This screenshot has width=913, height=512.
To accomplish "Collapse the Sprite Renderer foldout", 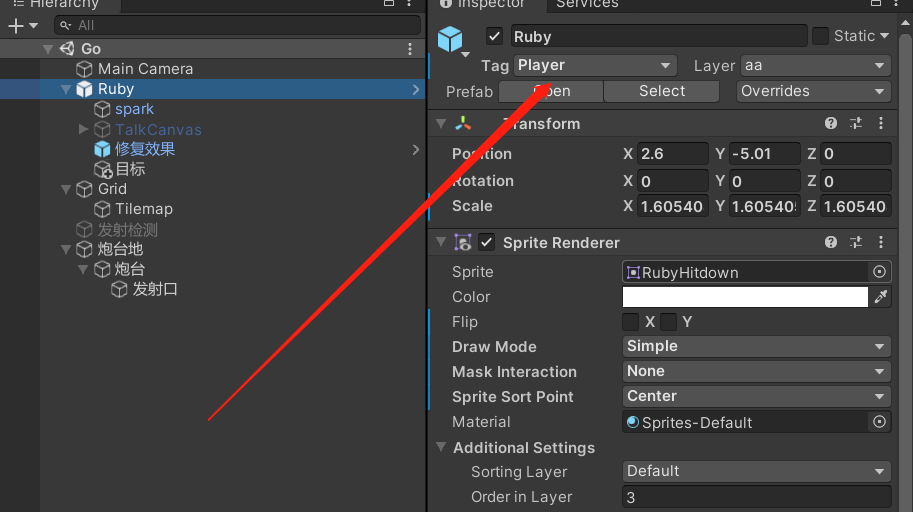I will [441, 242].
